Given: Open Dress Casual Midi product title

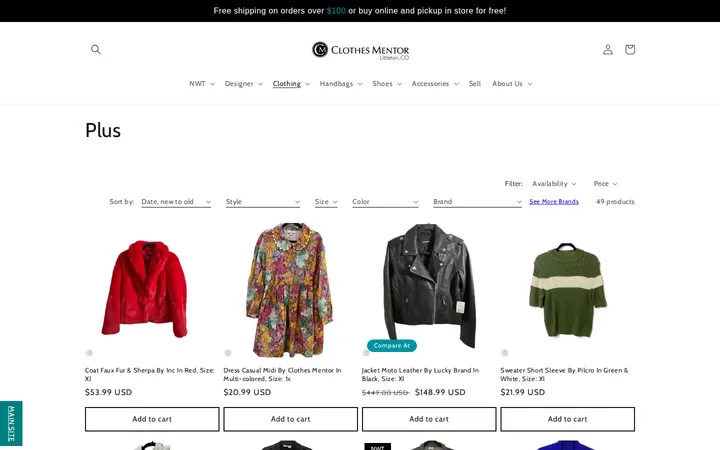Looking at the screenshot, I should [x=282, y=374].
